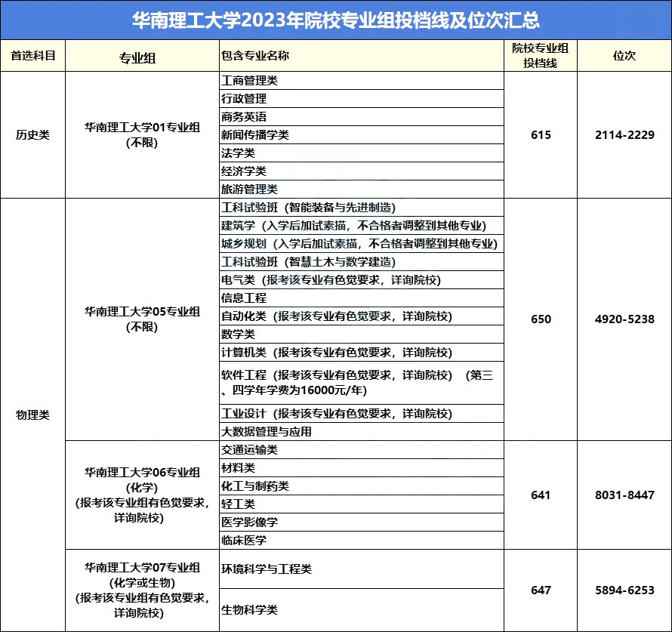Select the 华南理工大学06专业组 (化学) cell
The height and width of the screenshot is (632, 672).
(142, 495)
